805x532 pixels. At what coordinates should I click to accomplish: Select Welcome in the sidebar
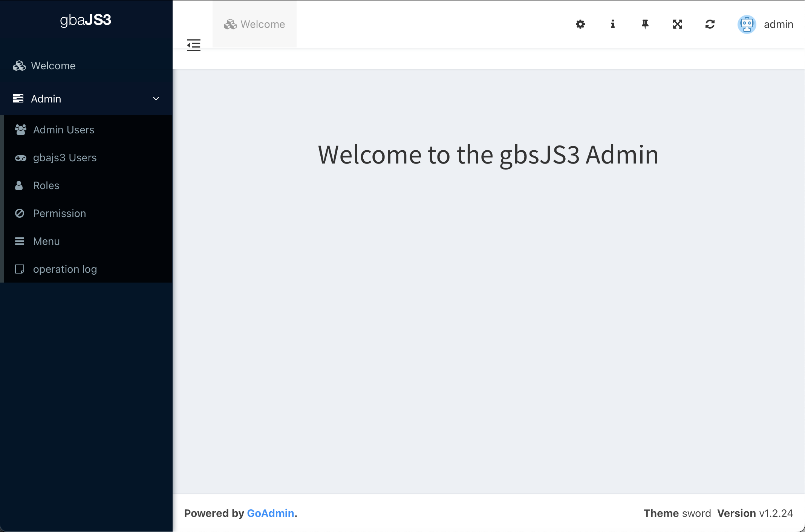[x=53, y=66]
